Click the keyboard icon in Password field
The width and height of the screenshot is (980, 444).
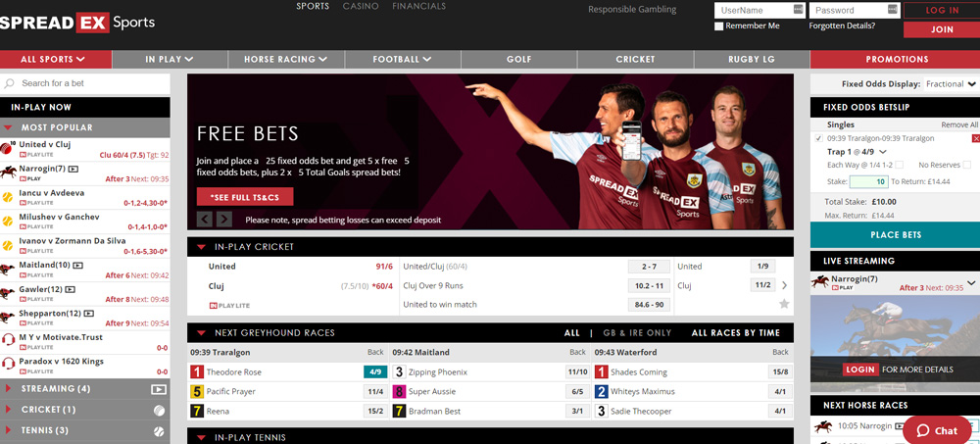pyautogui.click(x=893, y=10)
